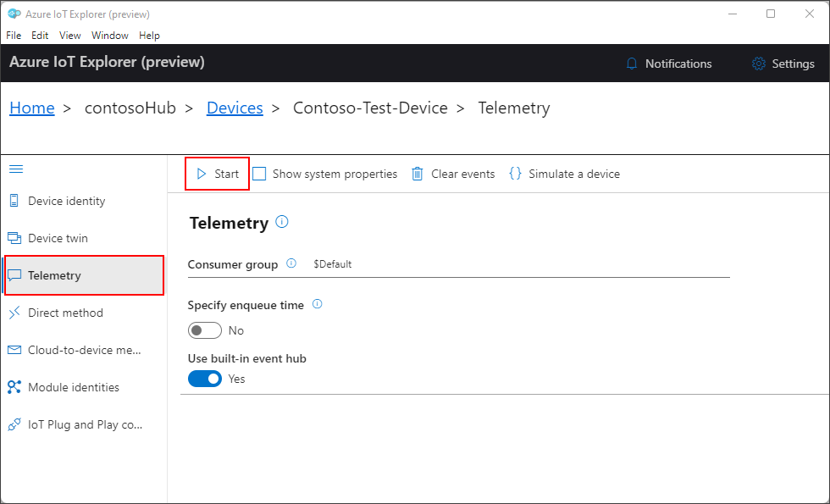Disable the Use built-in event hub toggle
Screen dimensions: 830x504
(205, 379)
